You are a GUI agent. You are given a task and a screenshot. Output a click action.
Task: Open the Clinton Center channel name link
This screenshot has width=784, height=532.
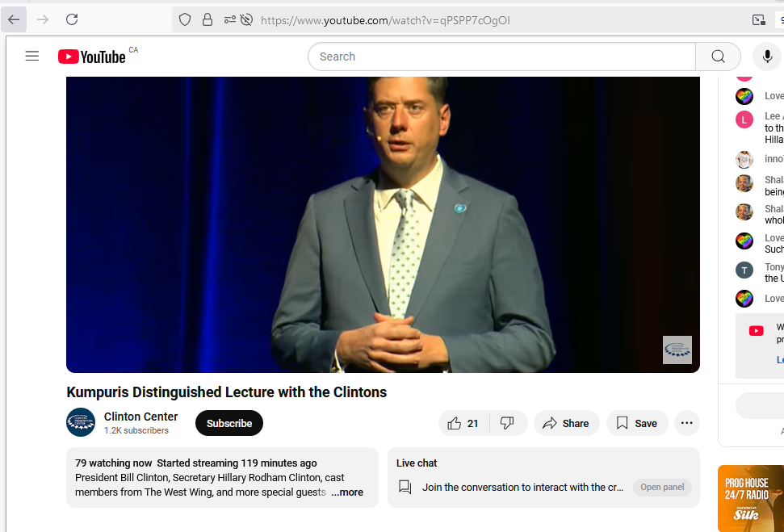(x=141, y=417)
